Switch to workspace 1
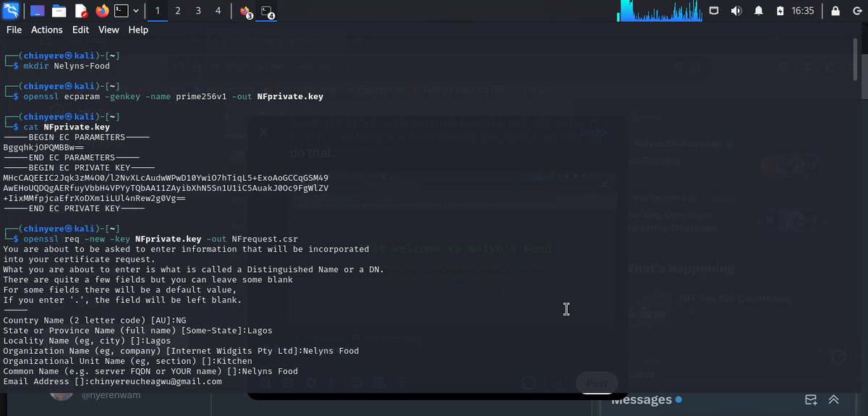Image resolution: width=868 pixels, height=416 pixels. [x=158, y=11]
